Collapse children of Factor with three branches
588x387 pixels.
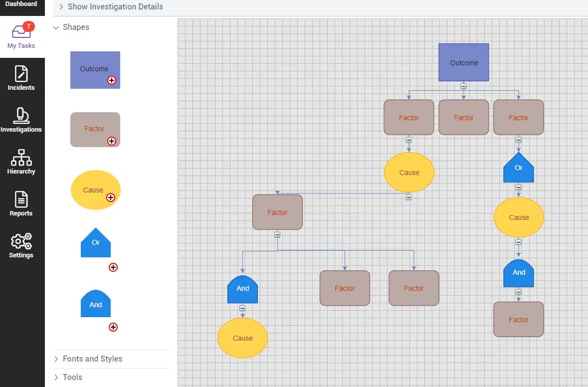point(277,235)
